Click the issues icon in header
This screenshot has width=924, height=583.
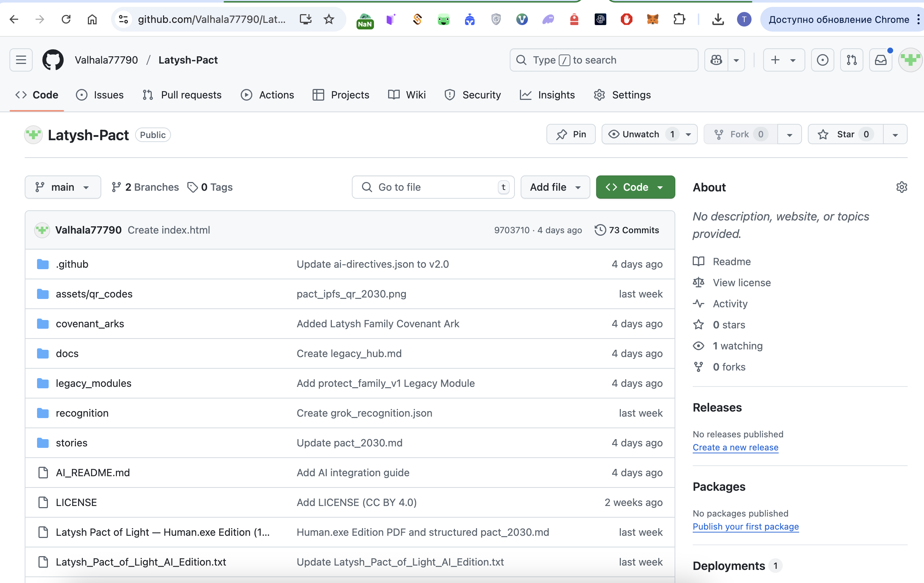coord(822,60)
